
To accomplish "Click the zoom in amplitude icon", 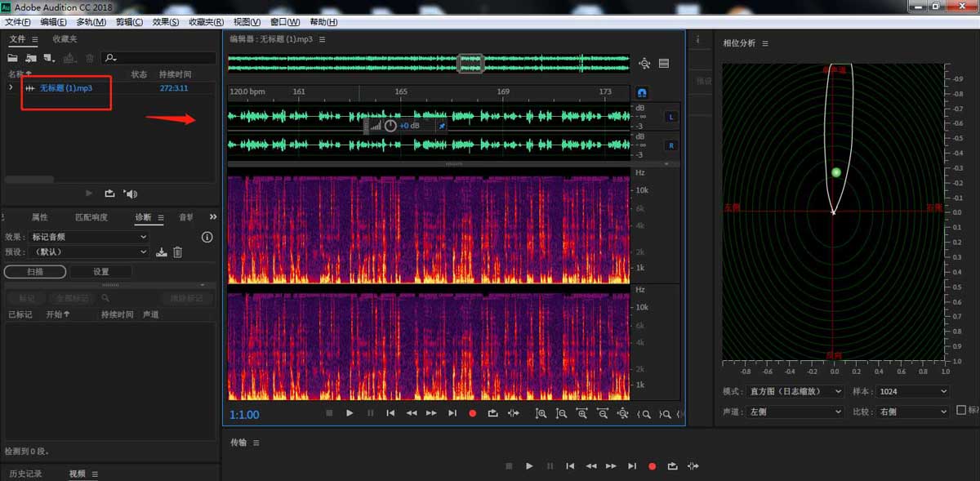I will tap(541, 414).
